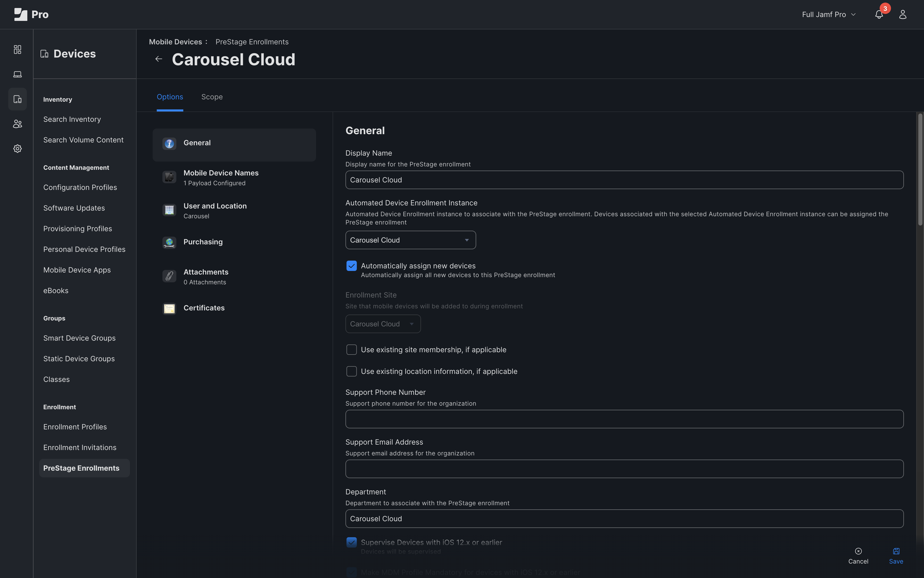Switch to the Scope tab

(212, 97)
